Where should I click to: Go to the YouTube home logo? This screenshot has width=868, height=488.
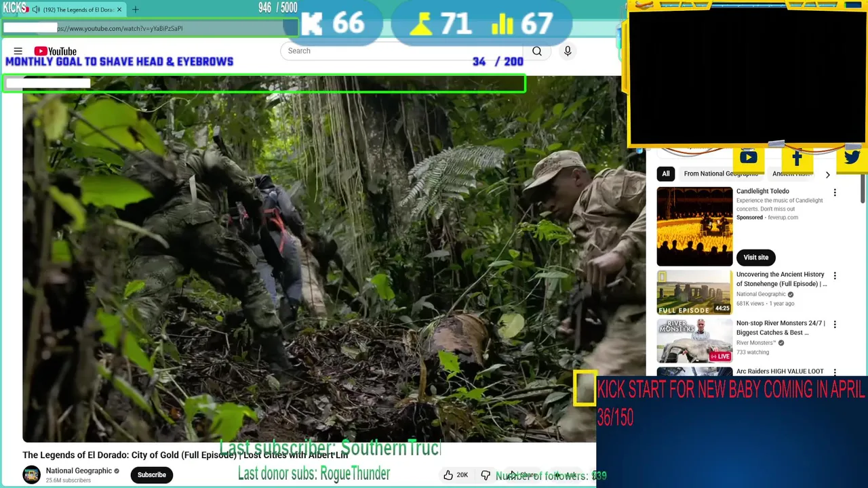pos(56,51)
